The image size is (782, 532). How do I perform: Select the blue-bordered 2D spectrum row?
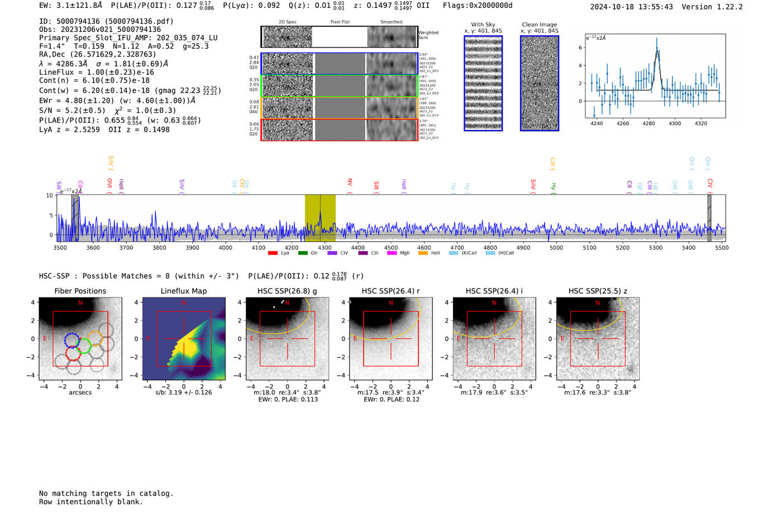(x=340, y=64)
